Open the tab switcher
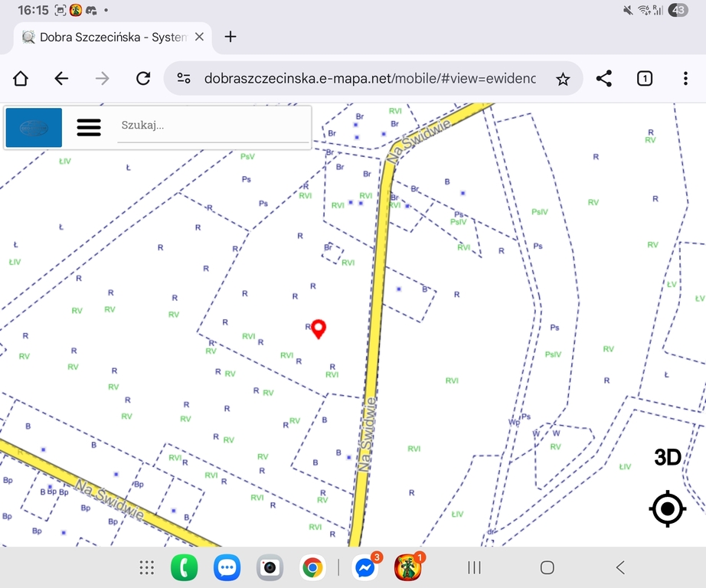706x588 pixels. click(x=645, y=78)
